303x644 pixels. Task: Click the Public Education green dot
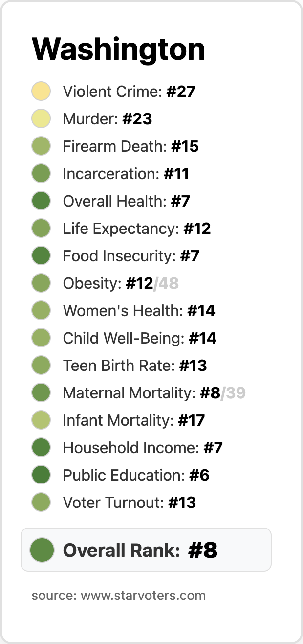[x=41, y=475]
